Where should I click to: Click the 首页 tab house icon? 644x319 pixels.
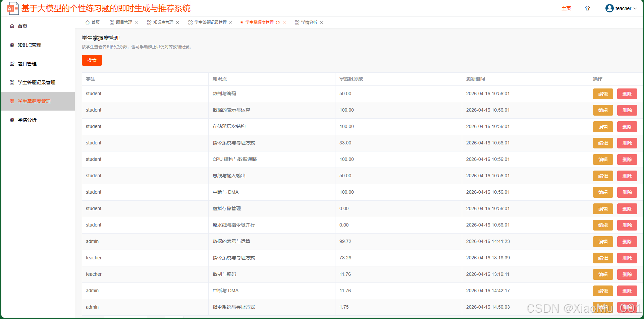coord(88,22)
